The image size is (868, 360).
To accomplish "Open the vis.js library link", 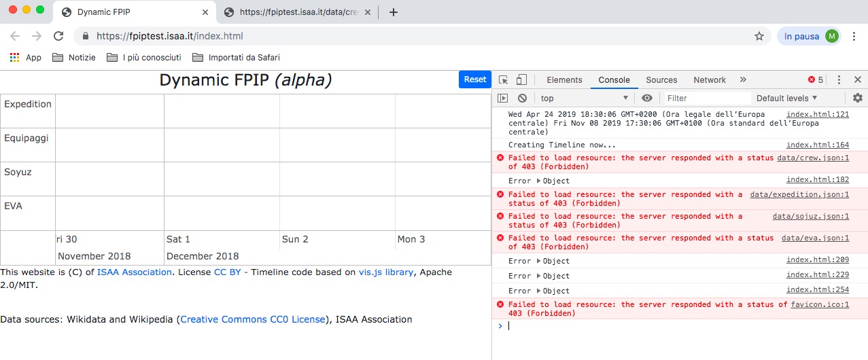I will [385, 272].
